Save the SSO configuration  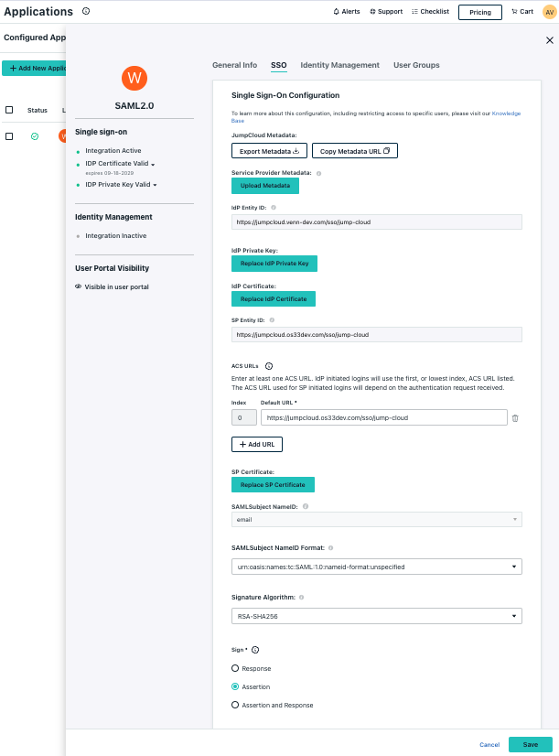(x=530, y=744)
